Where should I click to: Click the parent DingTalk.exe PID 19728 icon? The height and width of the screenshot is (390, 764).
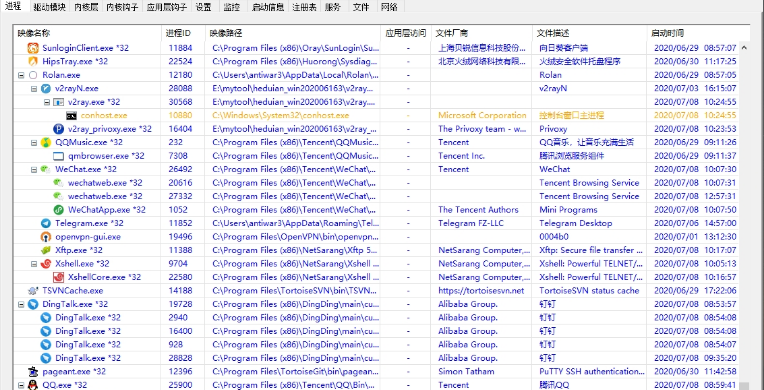pyautogui.click(x=33, y=304)
